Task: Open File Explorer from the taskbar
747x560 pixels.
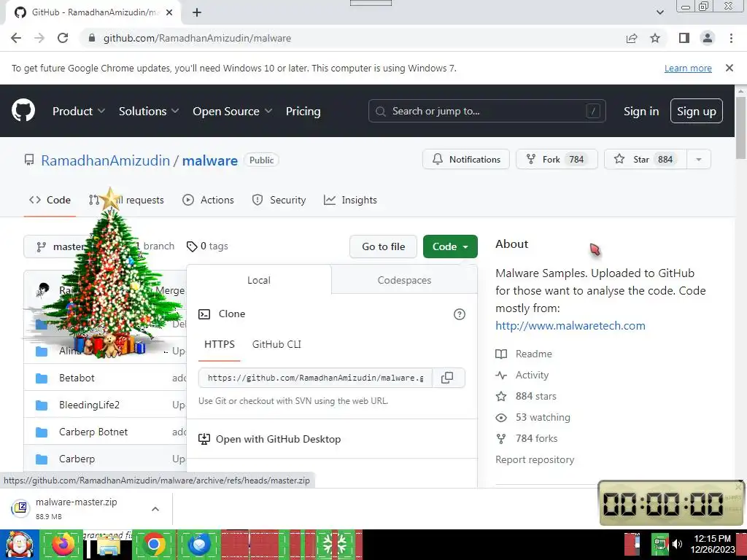Action: (x=109, y=545)
